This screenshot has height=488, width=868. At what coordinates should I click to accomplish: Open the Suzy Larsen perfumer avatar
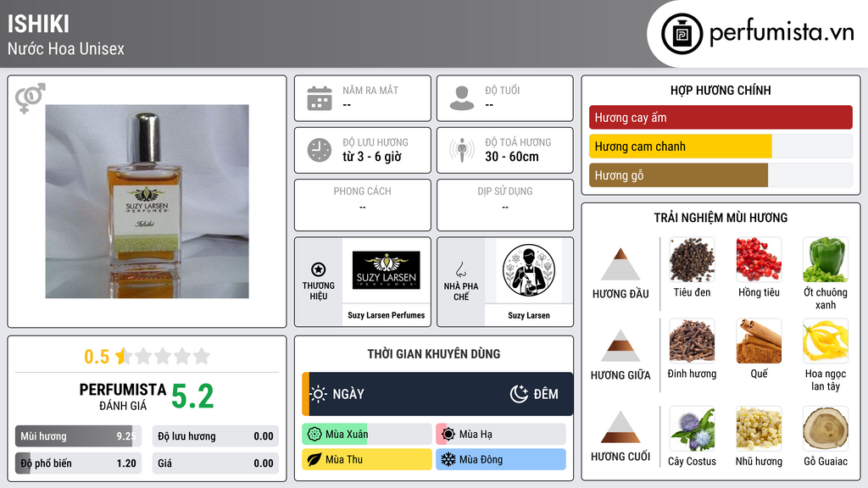click(x=529, y=270)
